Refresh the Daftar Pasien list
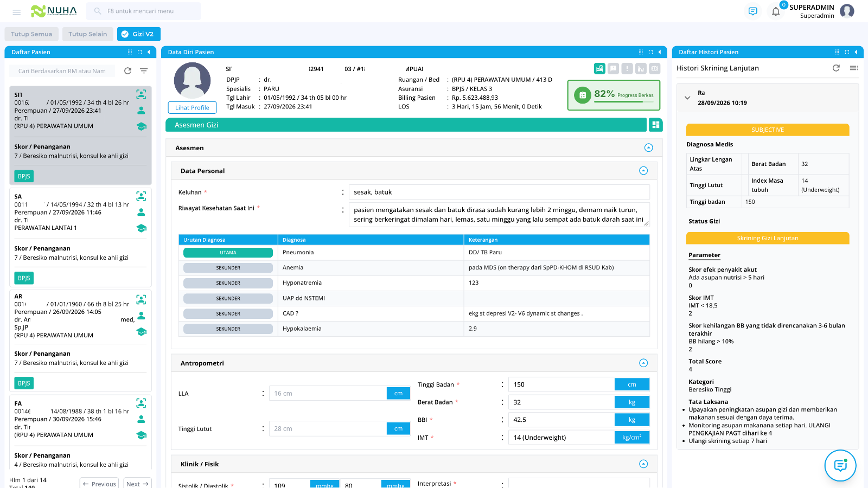 click(x=127, y=71)
